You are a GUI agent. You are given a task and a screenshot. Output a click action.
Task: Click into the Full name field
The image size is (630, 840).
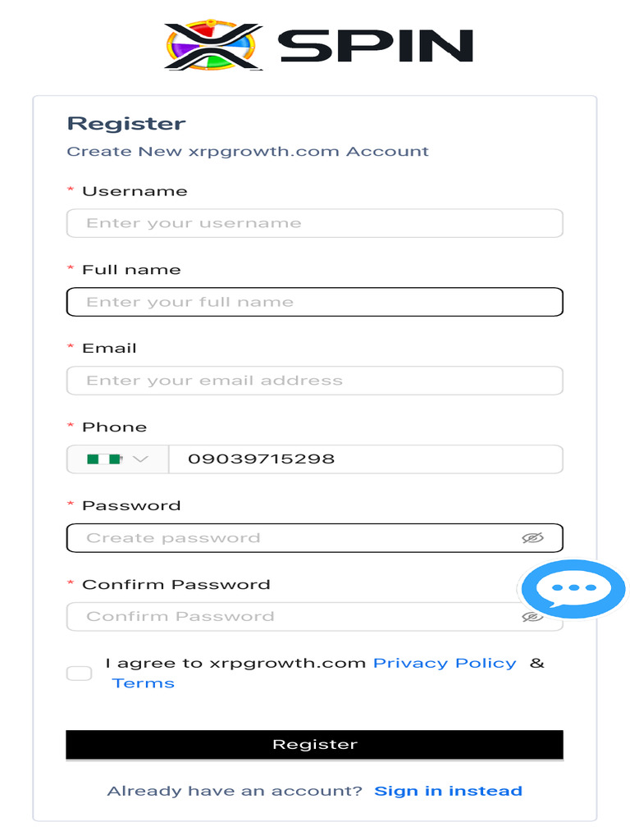click(x=314, y=302)
